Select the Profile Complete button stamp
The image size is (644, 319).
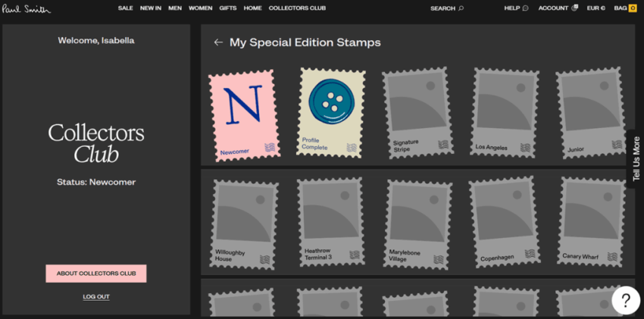(331, 113)
